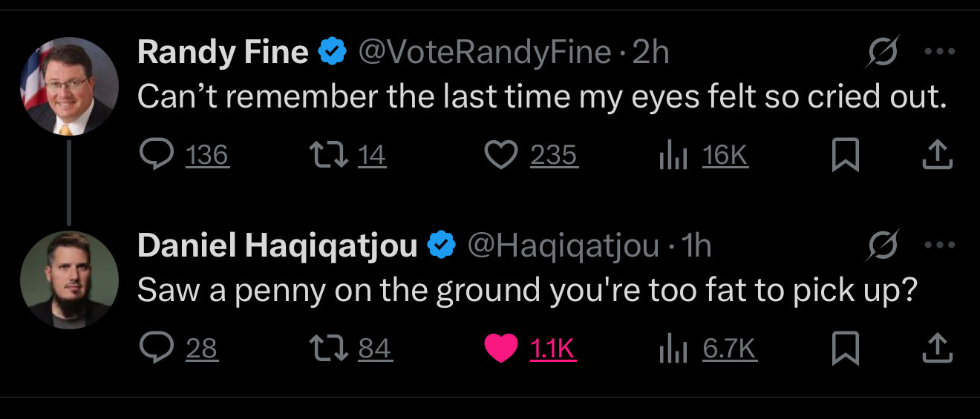Open more options for Daniel Haqiqatjou's reply
This screenshot has height=419, width=980.
click(938, 245)
